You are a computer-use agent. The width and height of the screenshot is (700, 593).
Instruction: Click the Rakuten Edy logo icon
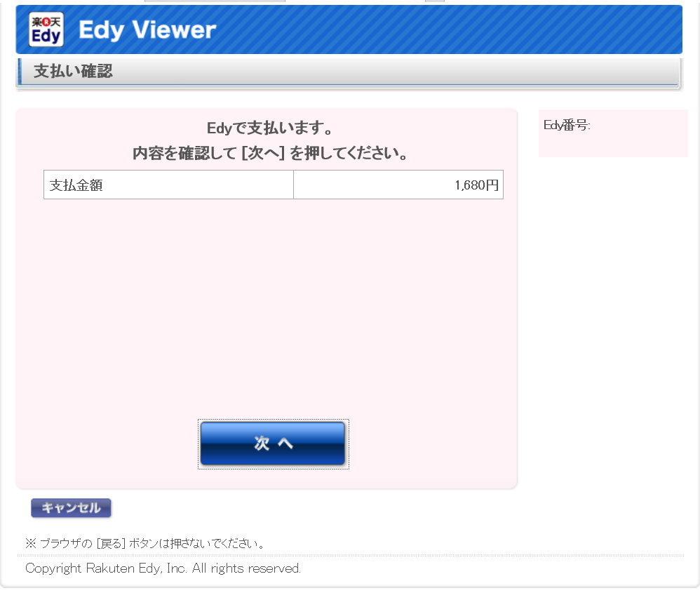click(x=46, y=29)
